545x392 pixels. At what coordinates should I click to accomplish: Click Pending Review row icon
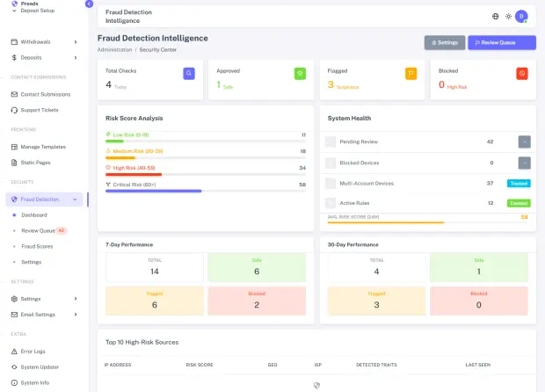[331, 142]
